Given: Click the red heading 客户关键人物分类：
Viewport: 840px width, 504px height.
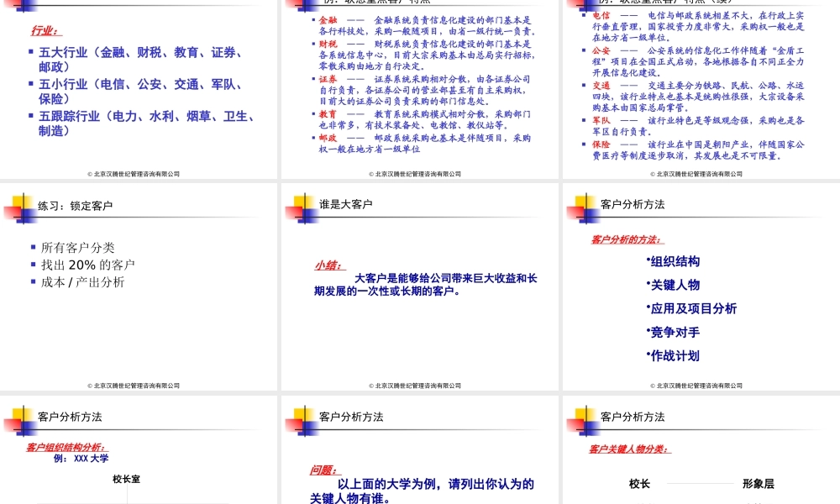Looking at the screenshot, I should [x=630, y=449].
